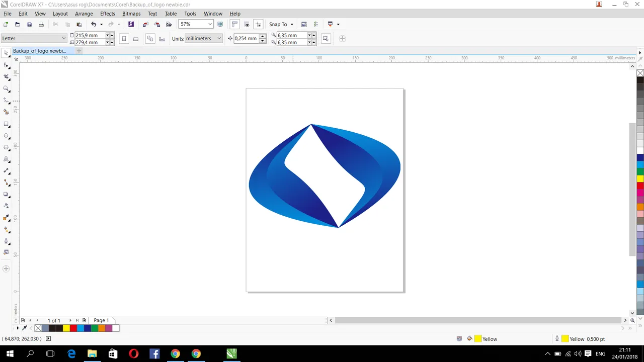Select the Ellipse tool
Viewport: 644px width, 362px height.
(x=6, y=136)
